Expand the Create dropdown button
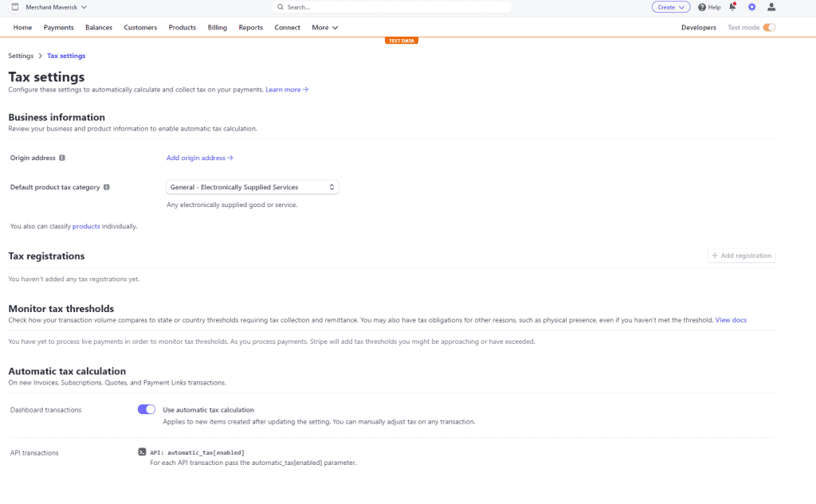 pos(671,7)
